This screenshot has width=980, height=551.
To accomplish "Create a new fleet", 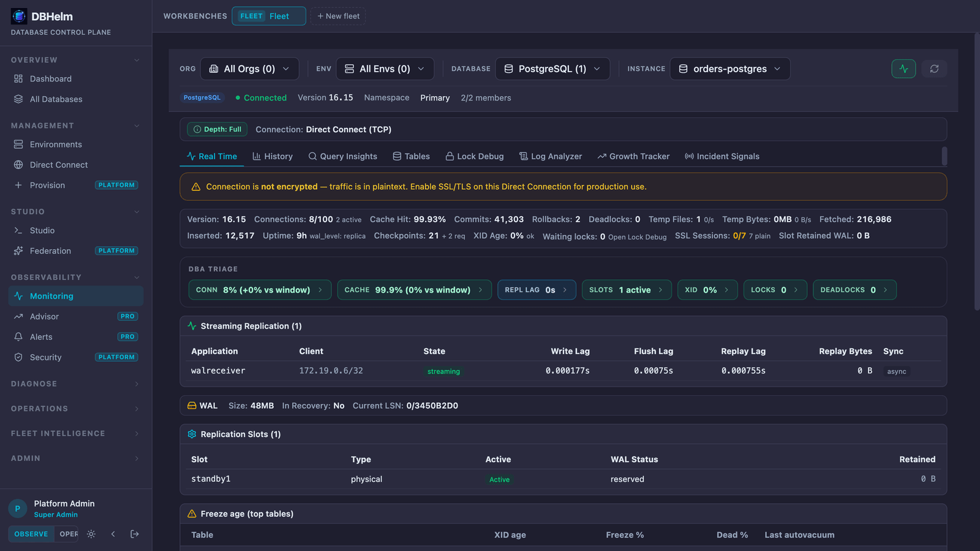I will [x=338, y=16].
